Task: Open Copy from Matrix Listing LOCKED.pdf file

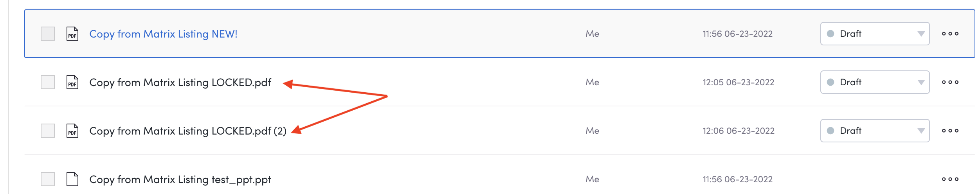Action: [180, 83]
